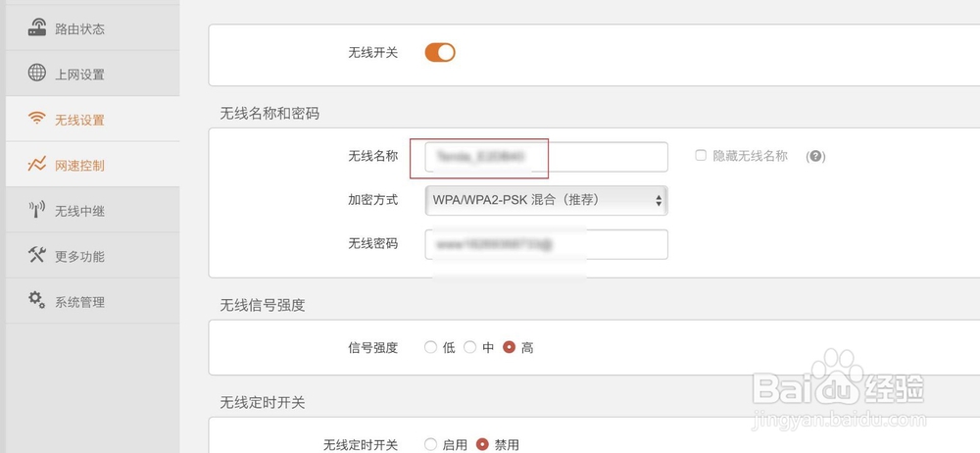Click the globe icon for 上网设置
980x453 pixels.
pos(37,73)
